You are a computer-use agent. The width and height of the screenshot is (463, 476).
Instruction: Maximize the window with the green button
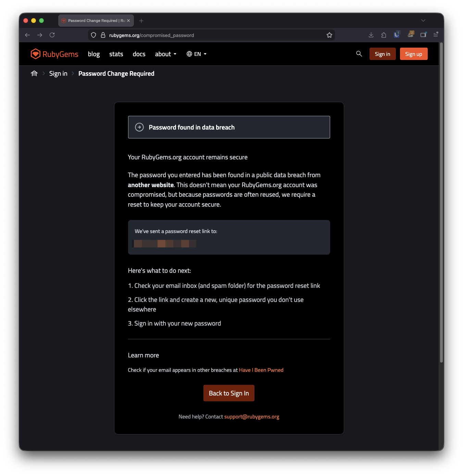pyautogui.click(x=41, y=21)
